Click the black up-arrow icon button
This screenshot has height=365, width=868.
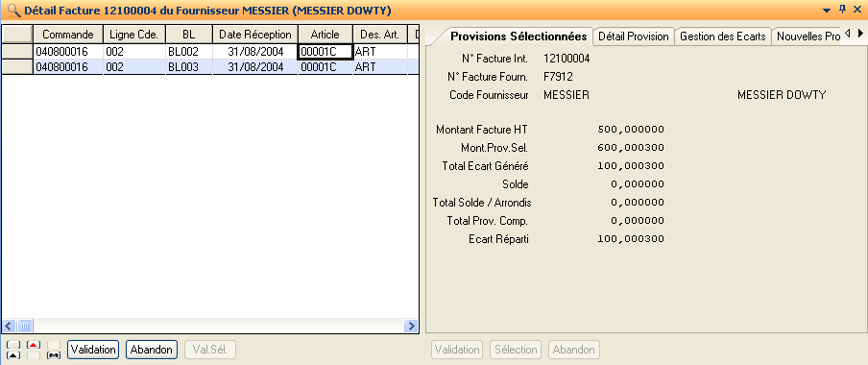(x=13, y=355)
